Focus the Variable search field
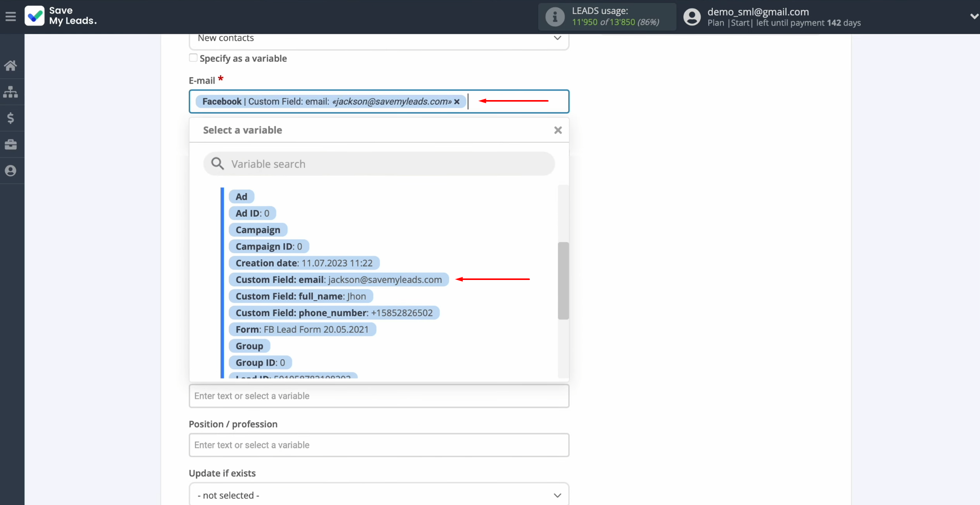This screenshot has width=980, height=505. [379, 164]
